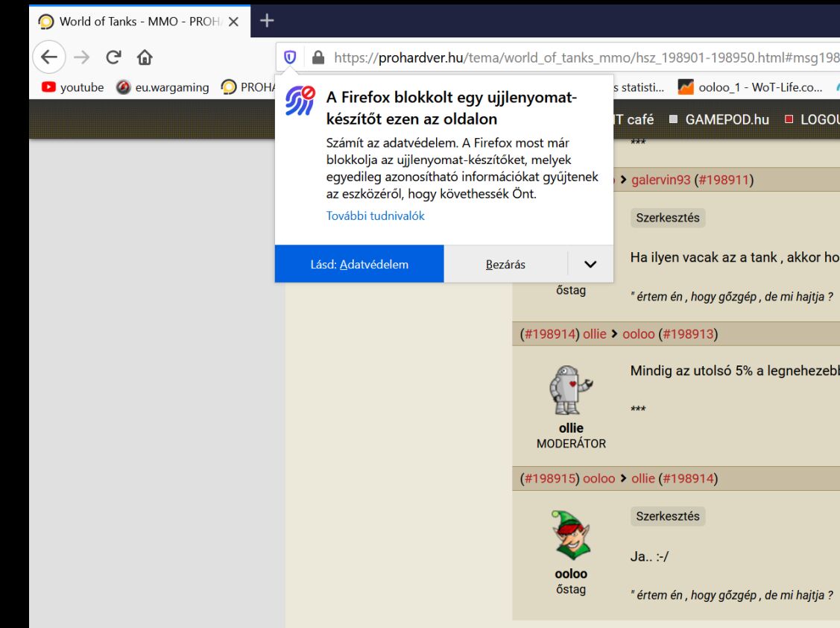This screenshot has height=628, width=840.
Task: Open the ooloo_1 - WoT-Life.co bookmark
Action: pos(751,87)
